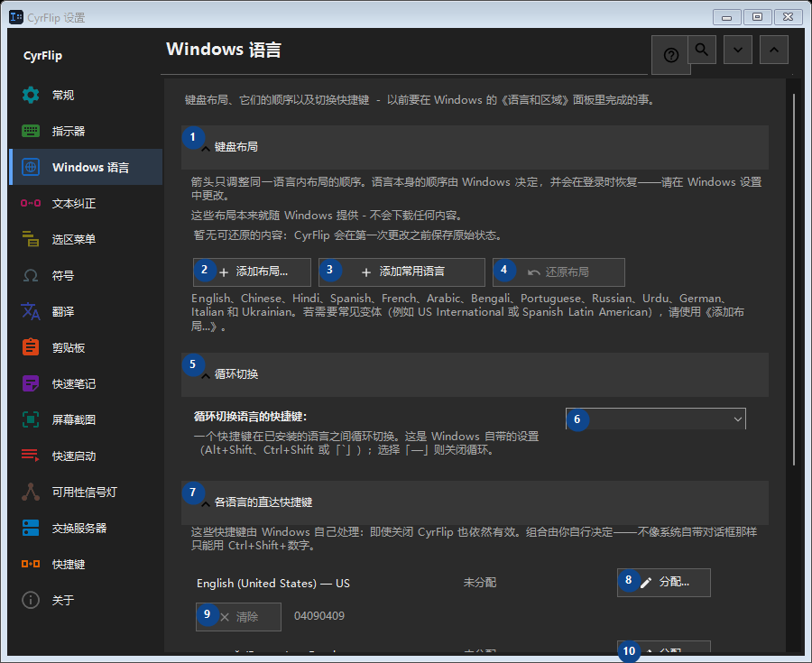Click the vertical scrollbar of the settings panel
The image size is (812, 663).
(793, 280)
